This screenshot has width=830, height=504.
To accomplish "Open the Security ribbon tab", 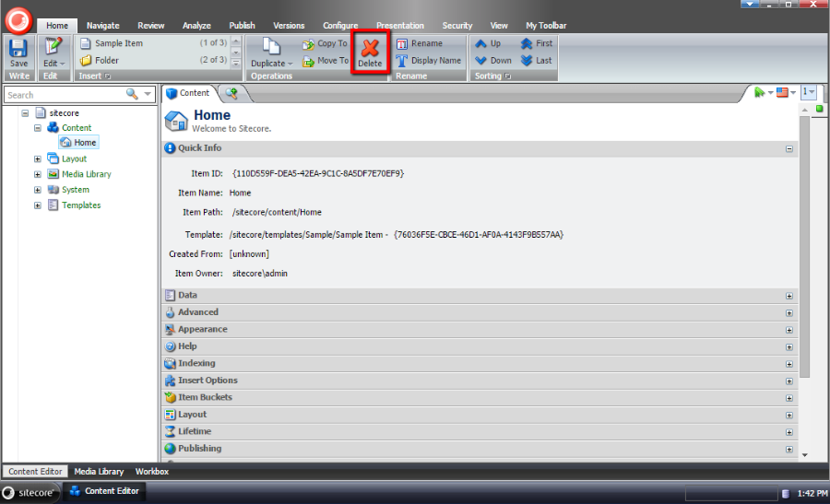I will point(457,26).
